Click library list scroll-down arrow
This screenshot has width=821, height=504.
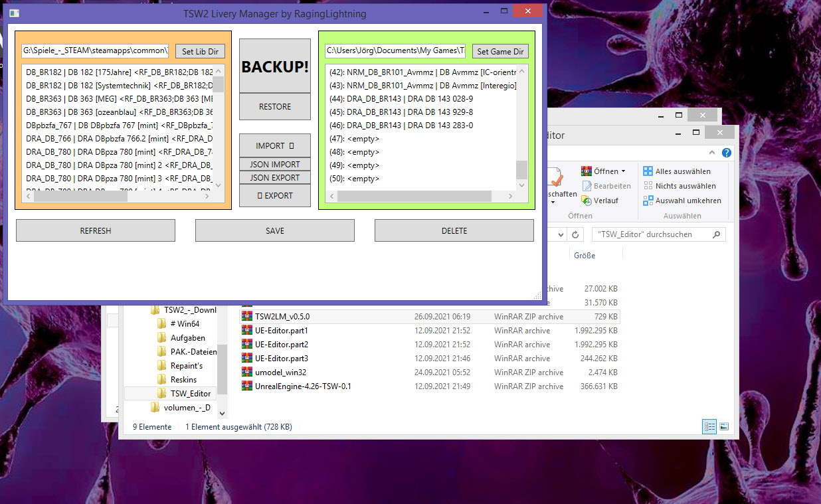pos(218,185)
